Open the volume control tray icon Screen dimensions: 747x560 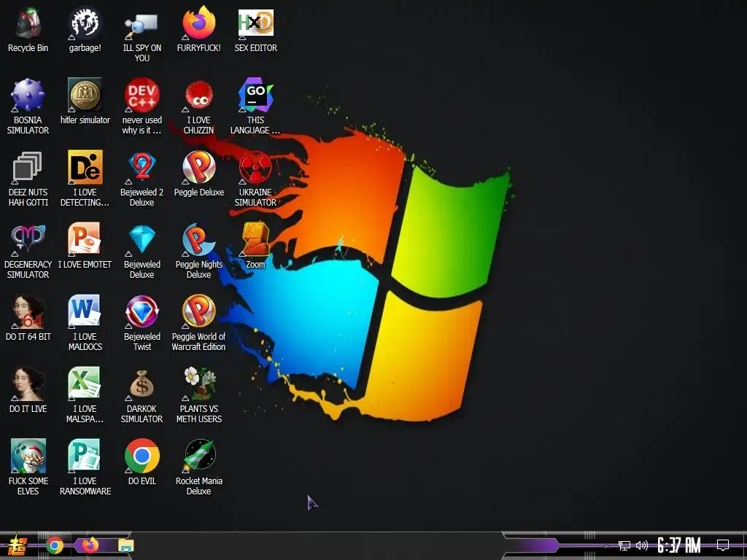642,545
